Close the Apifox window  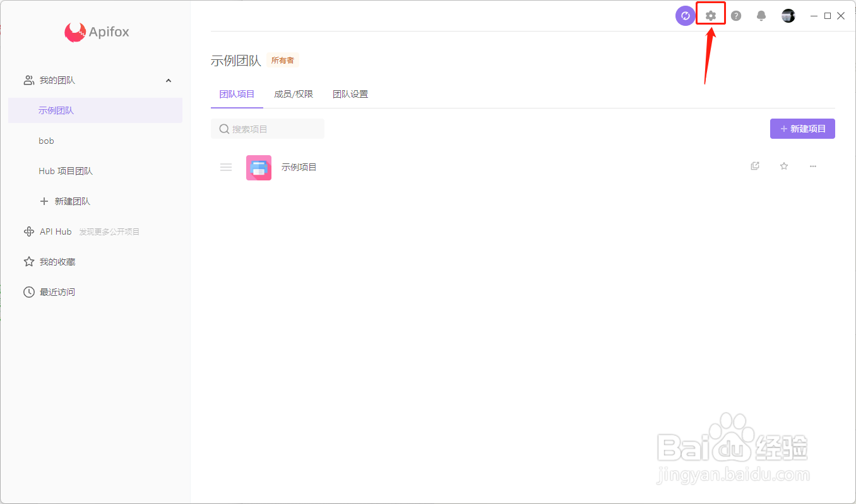click(x=841, y=16)
